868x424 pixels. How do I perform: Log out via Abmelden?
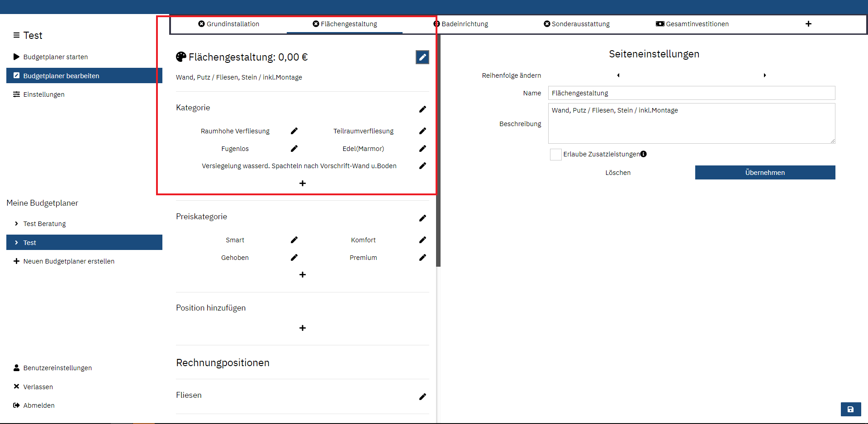pyautogui.click(x=84, y=405)
